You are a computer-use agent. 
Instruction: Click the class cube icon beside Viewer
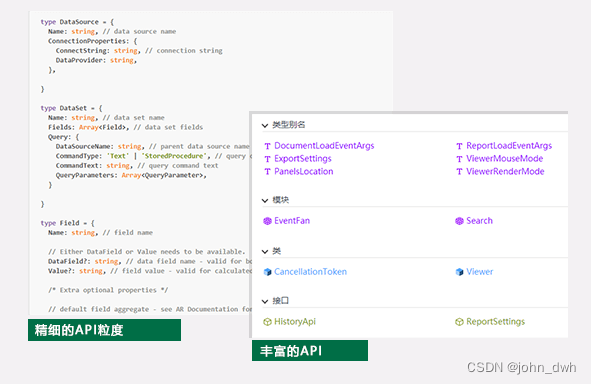[459, 272]
